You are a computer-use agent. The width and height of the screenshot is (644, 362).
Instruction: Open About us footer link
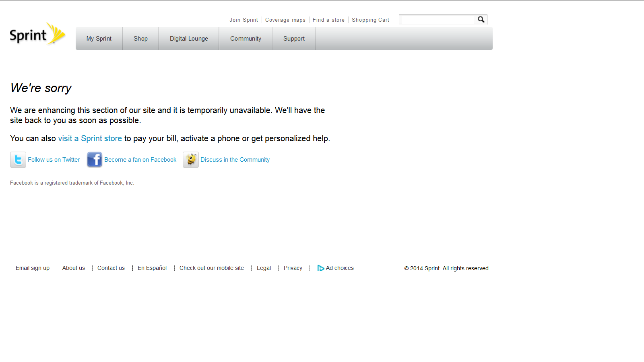point(74,268)
